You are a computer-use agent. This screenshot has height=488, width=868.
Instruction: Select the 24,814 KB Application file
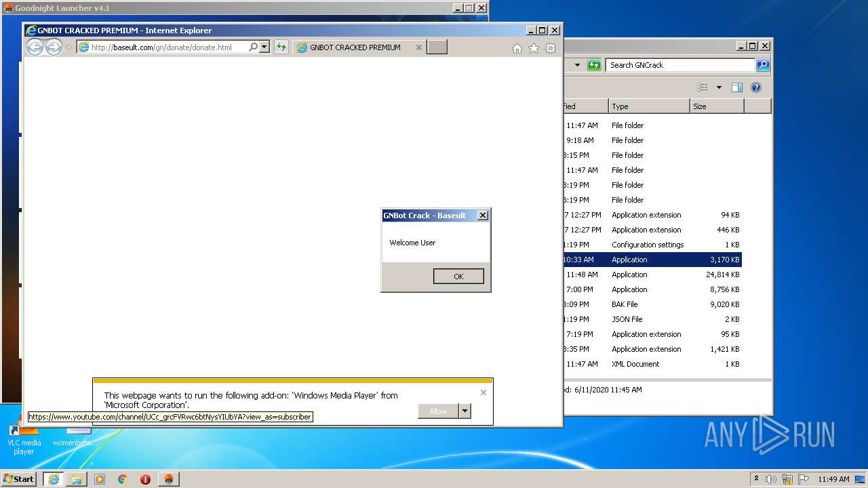tap(652, 274)
